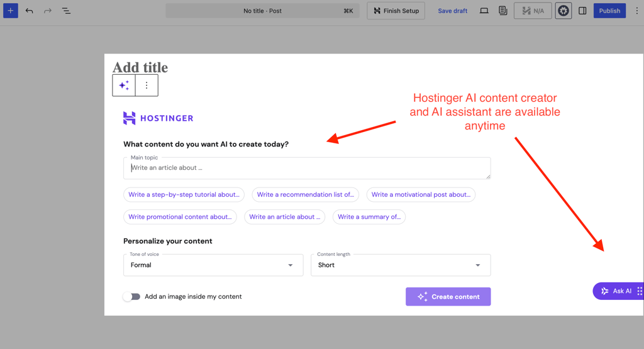Redo the last undone action
Image resolution: width=644 pixels, height=349 pixels.
pos(48,11)
